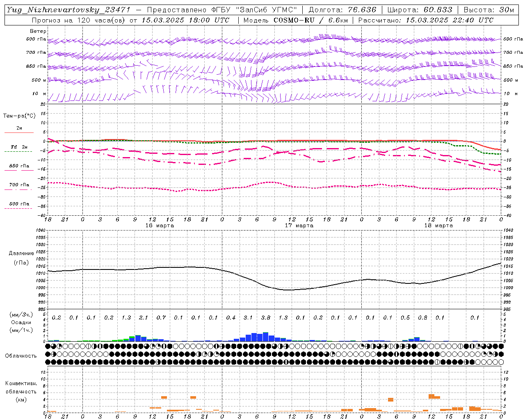This screenshot has height=420, width=525.
Task: Click the 700 гПа temperature legend entry
Action: pyautogui.click(x=19, y=185)
